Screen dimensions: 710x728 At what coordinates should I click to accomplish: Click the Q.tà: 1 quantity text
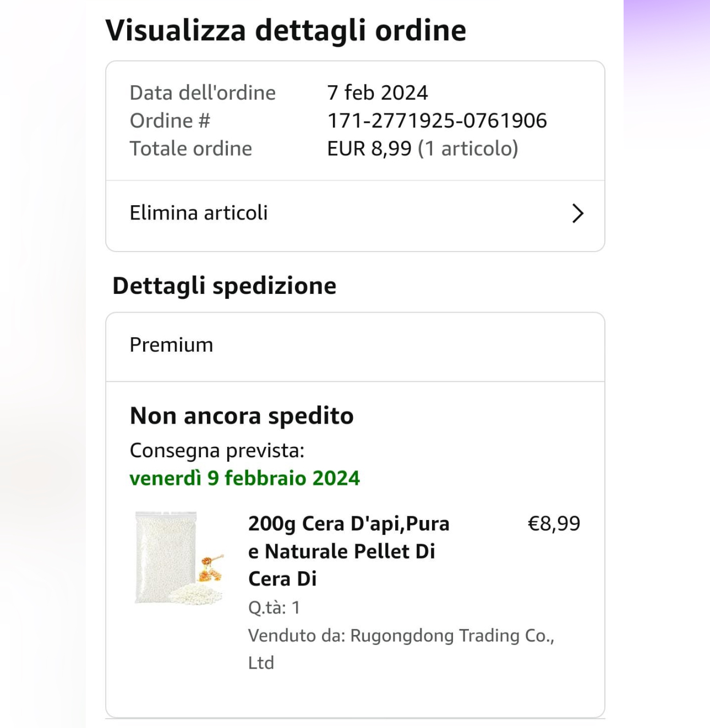[x=274, y=607]
